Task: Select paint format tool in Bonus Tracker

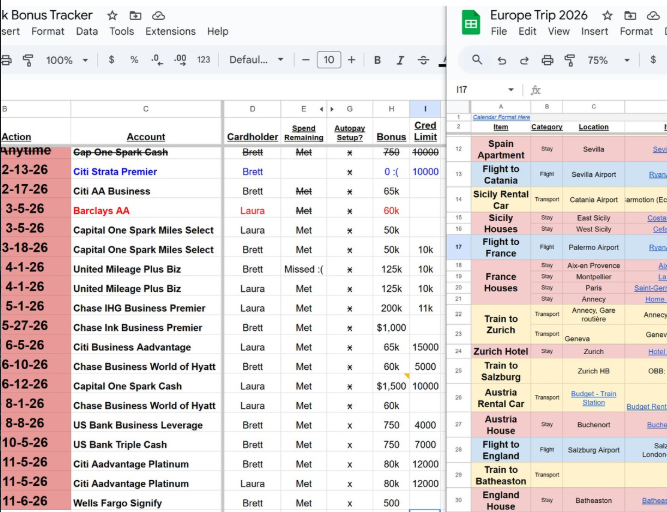Action: coord(28,60)
